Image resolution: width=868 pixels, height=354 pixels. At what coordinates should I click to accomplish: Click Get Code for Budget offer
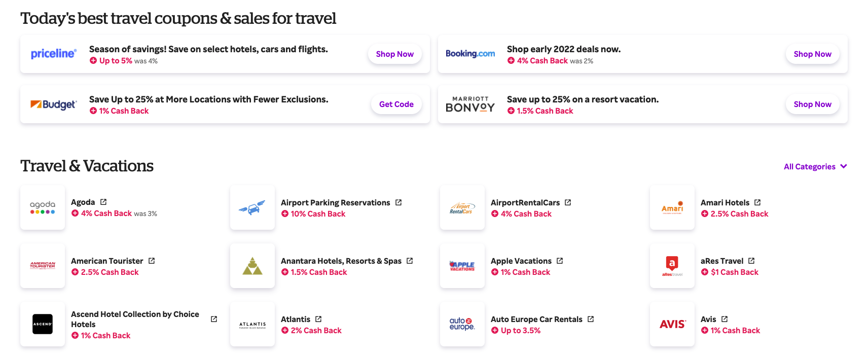[396, 104]
